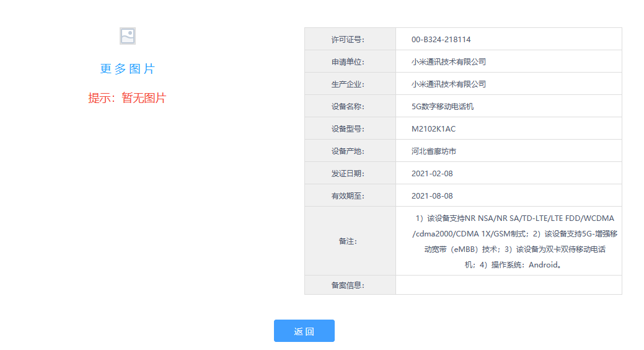Click the remarks text mentioning Android
The height and width of the screenshot is (350, 644).
514,241
